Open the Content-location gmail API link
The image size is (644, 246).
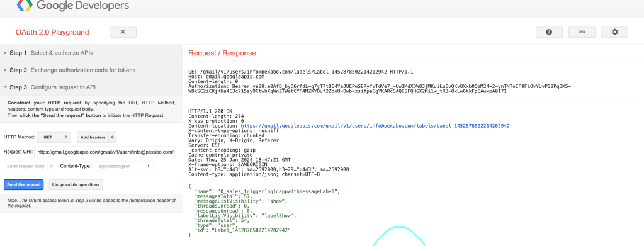pos(375,126)
